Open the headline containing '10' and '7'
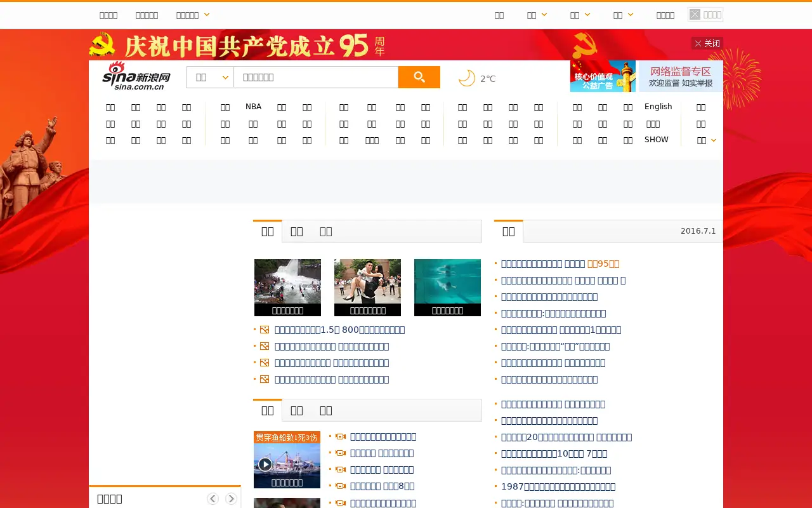Viewport: 812px width, 508px height. (554, 453)
